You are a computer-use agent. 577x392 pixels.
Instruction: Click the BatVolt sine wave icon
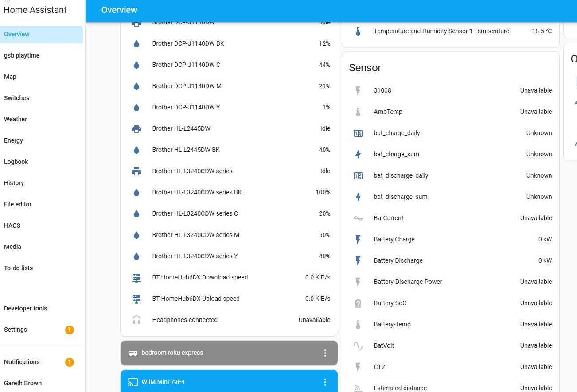(x=358, y=345)
